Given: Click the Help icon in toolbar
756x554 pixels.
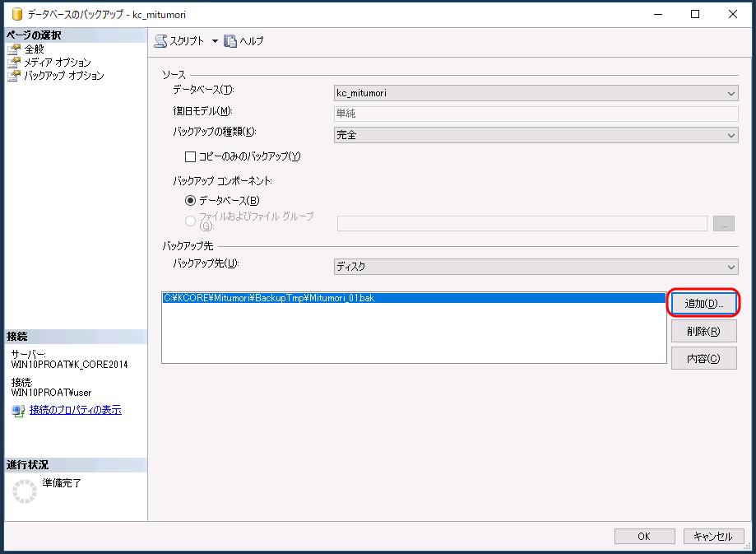Looking at the screenshot, I should tap(230, 41).
